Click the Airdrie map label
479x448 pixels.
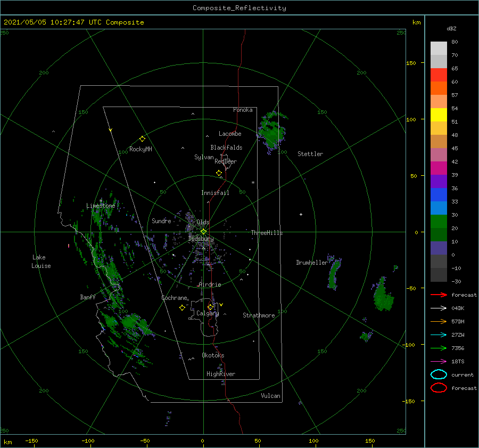click(x=210, y=284)
